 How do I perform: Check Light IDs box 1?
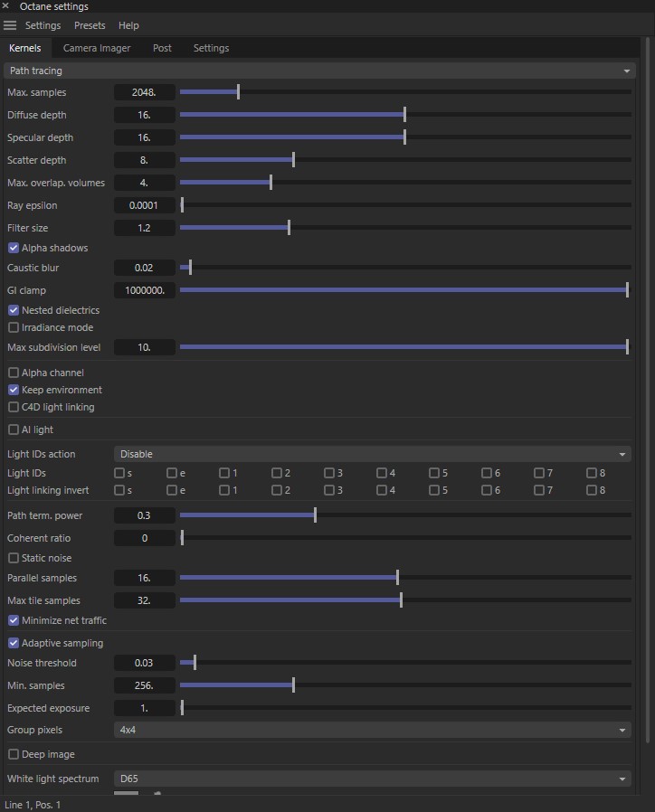coord(223,473)
